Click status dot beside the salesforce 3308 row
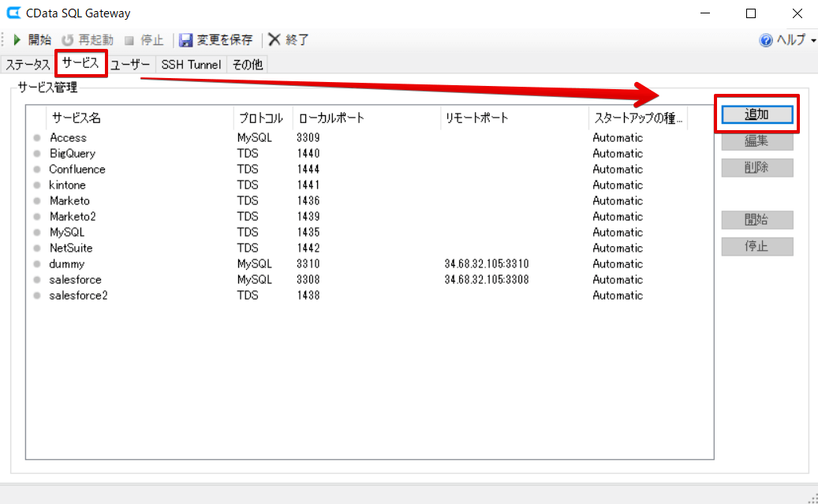The image size is (818, 504). point(37,280)
